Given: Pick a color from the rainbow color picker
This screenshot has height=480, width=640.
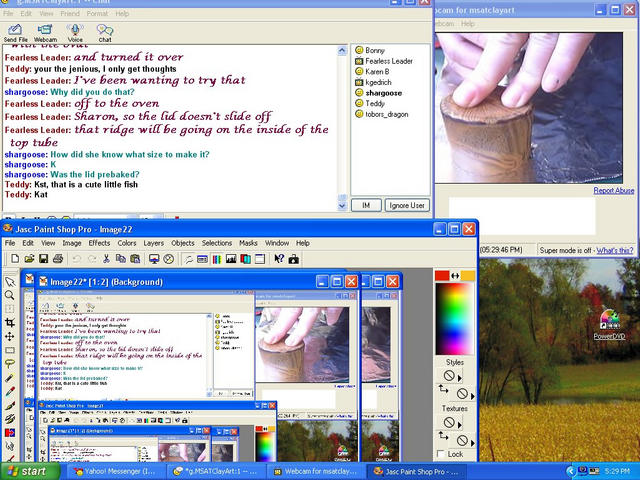Looking at the screenshot, I should [454, 319].
